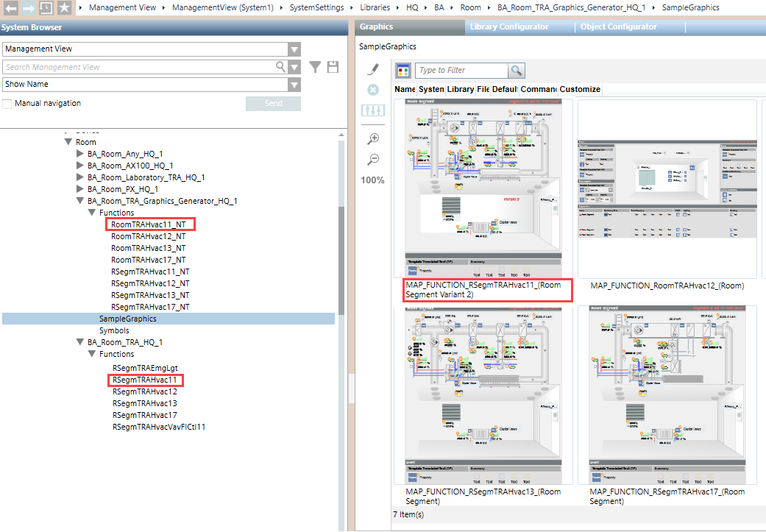Viewport: 766px width, 532px height.
Task: Click the zoom in magnifier icon
Action: pos(373,138)
